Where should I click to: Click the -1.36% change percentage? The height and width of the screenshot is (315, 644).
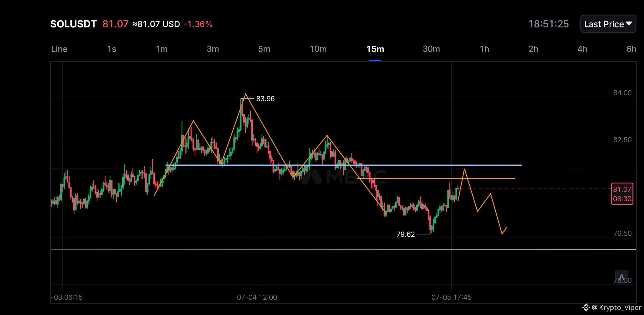[x=198, y=24]
